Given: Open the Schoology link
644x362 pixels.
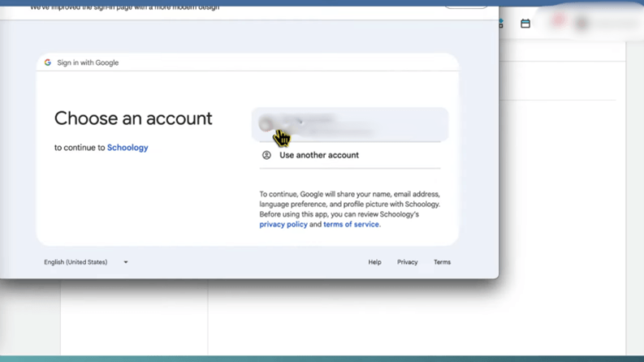Looking at the screenshot, I should 128,148.
